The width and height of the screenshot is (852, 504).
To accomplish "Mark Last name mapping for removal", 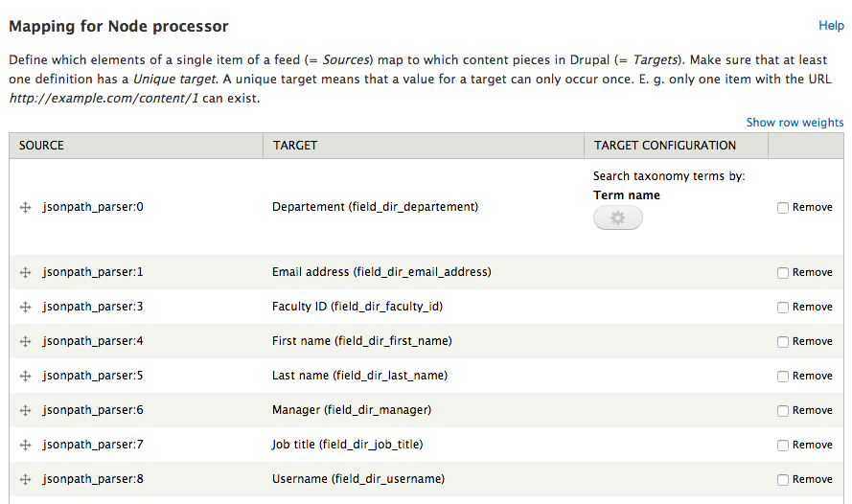I will [x=782, y=377].
